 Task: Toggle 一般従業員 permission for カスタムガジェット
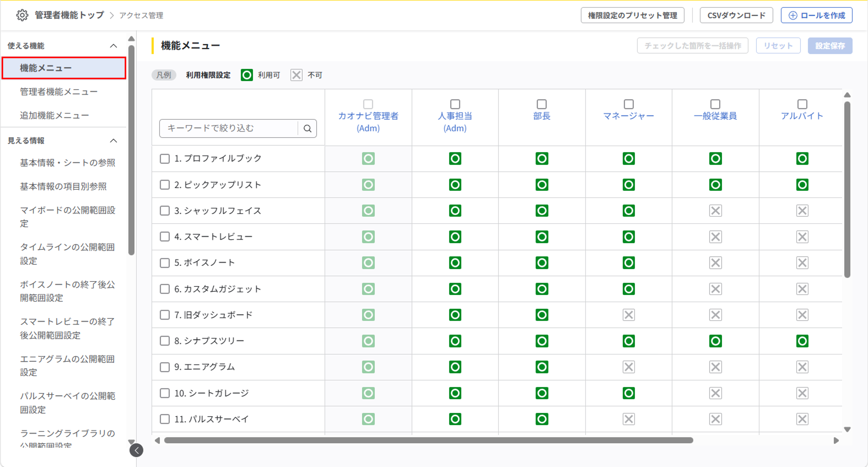coord(715,289)
